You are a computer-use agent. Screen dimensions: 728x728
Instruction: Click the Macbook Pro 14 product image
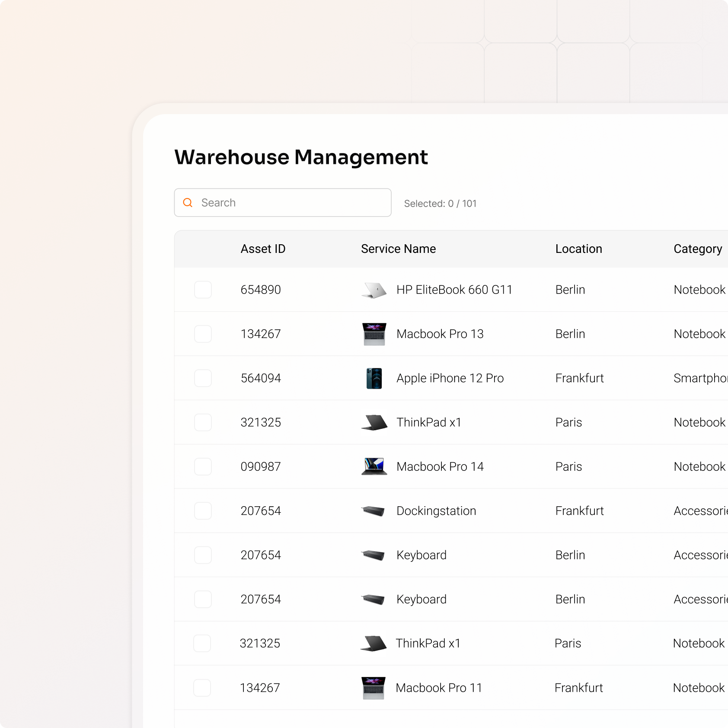374,466
